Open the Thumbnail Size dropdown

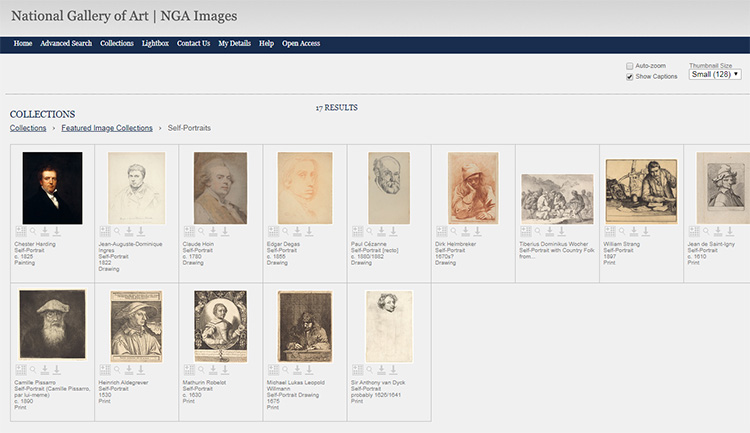pyautogui.click(x=715, y=75)
